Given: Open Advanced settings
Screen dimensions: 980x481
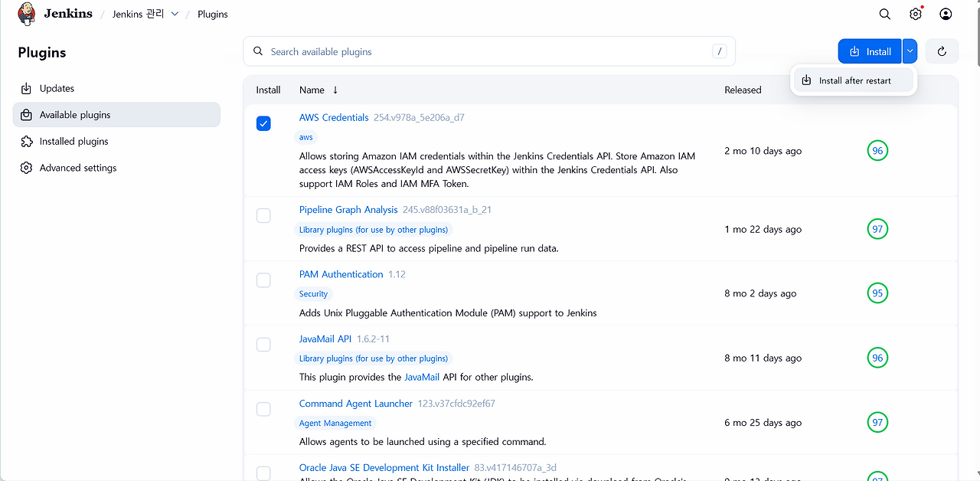Looking at the screenshot, I should pyautogui.click(x=116, y=168).
